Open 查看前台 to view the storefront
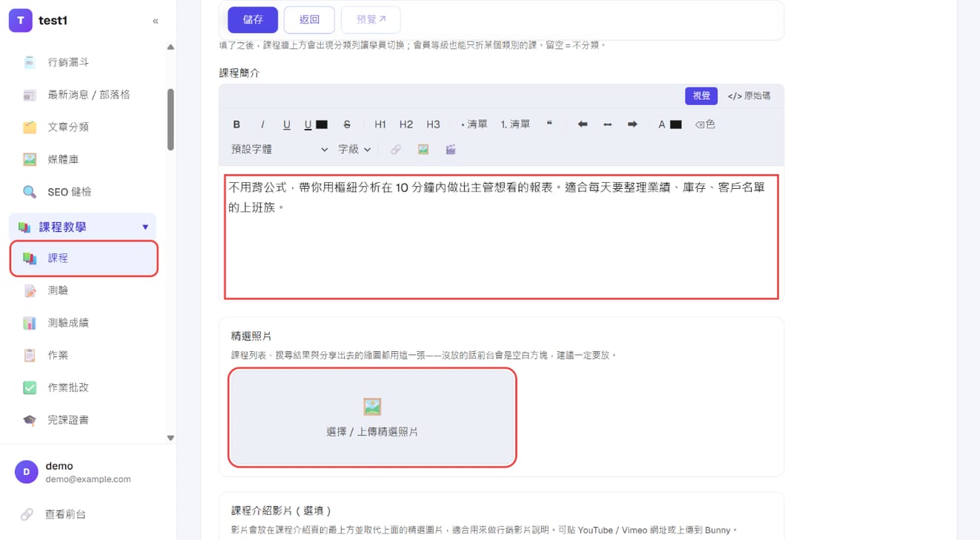980x540 pixels. 65,514
